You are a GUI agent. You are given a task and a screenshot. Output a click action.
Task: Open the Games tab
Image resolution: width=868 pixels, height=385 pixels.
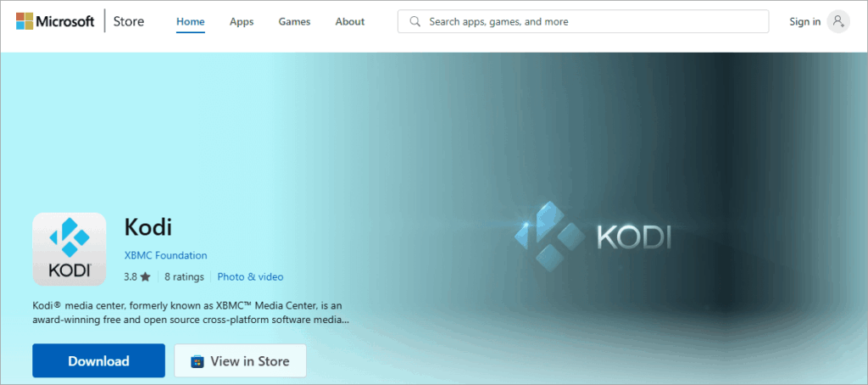294,21
